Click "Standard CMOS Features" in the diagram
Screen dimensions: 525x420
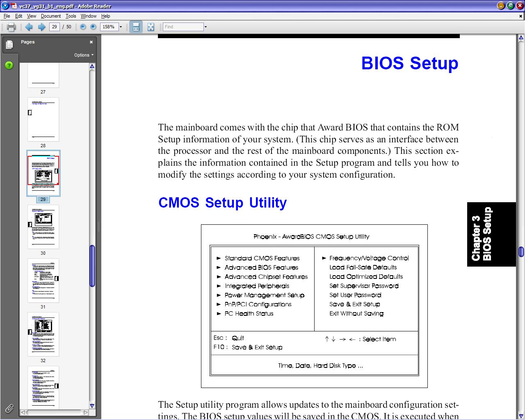point(262,258)
